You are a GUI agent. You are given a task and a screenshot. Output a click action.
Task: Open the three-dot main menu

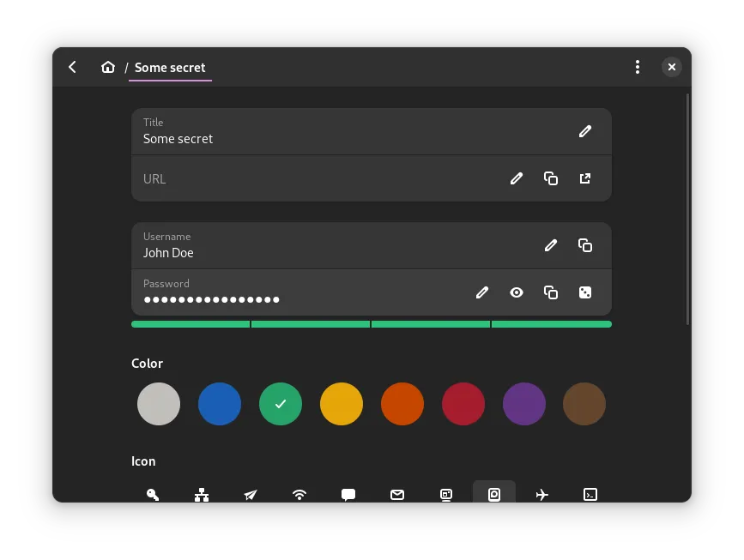pyautogui.click(x=637, y=67)
